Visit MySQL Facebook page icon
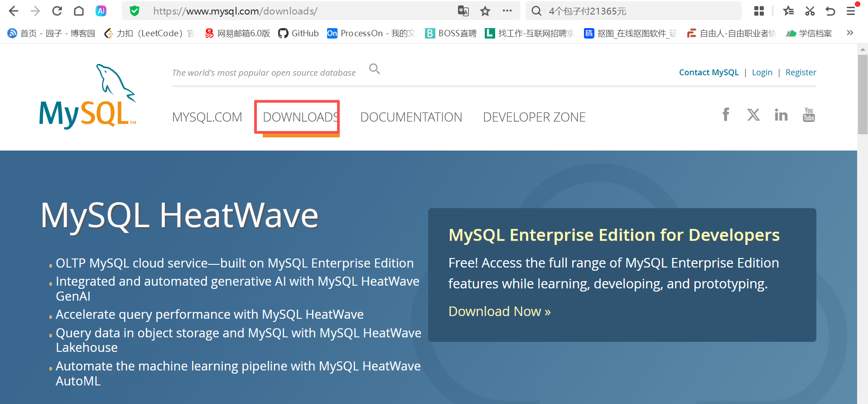Screen dimensions: 868x404 726,114
